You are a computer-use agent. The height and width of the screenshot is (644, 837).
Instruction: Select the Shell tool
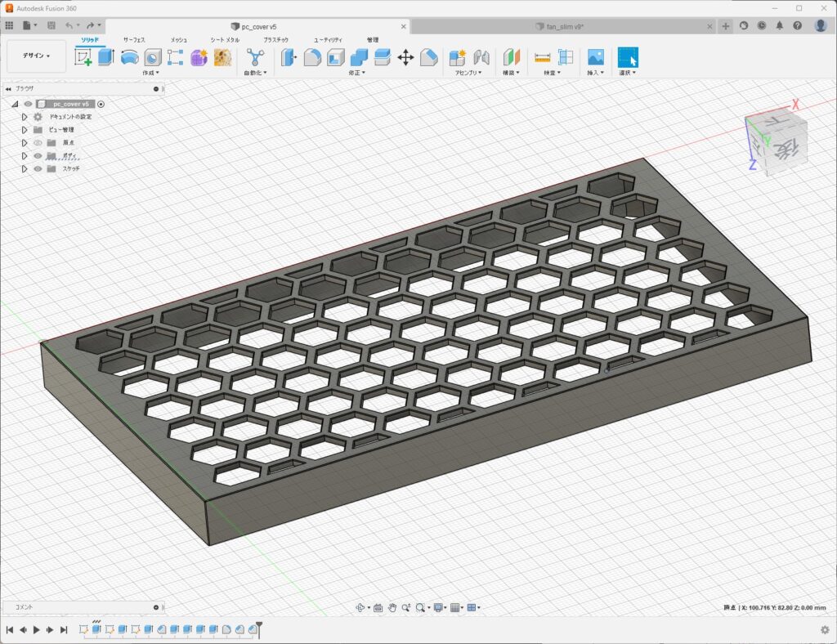(x=336, y=57)
